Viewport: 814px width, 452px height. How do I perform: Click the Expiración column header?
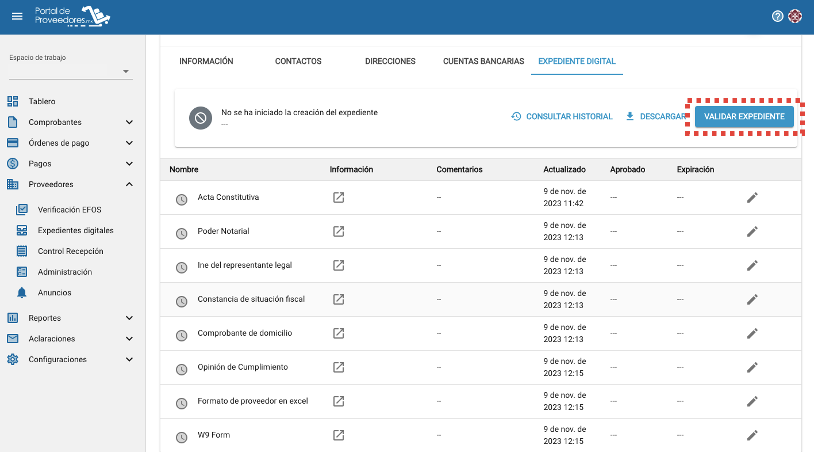[x=695, y=170]
